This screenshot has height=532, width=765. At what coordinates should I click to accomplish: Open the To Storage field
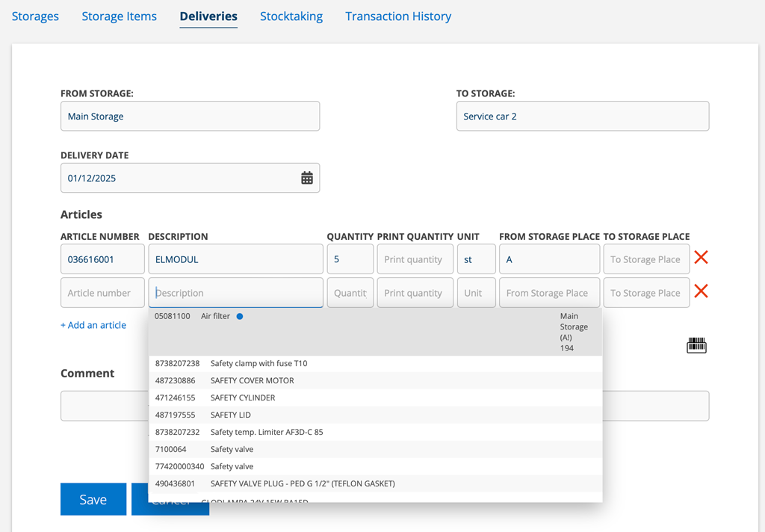pos(582,117)
